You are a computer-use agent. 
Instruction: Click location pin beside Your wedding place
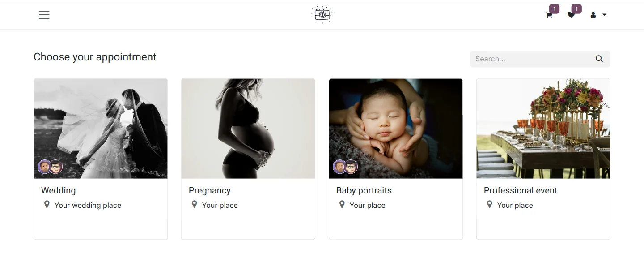coord(47,205)
